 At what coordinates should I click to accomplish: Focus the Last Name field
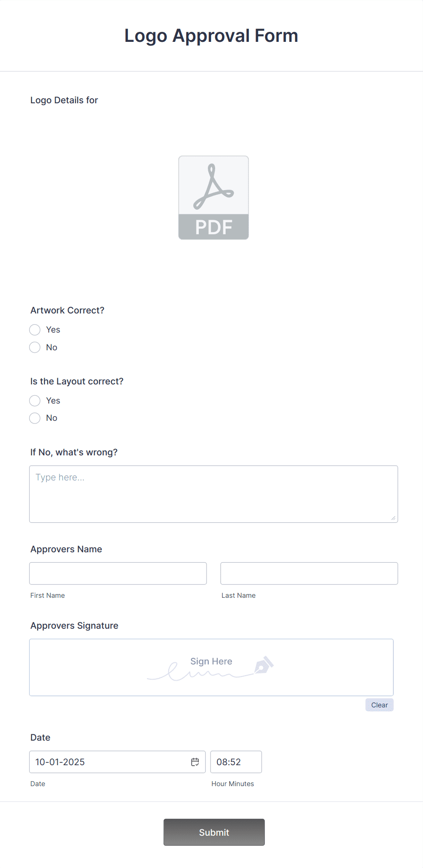tap(308, 573)
